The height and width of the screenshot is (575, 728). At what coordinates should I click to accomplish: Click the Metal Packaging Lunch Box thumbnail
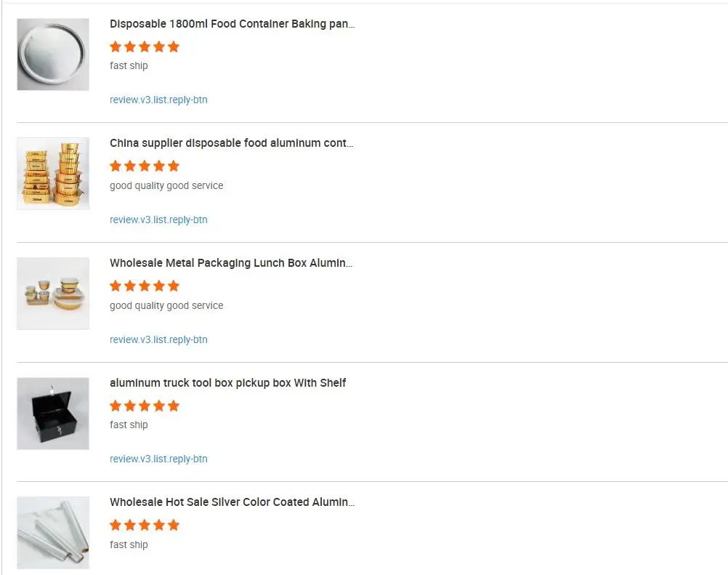53,293
